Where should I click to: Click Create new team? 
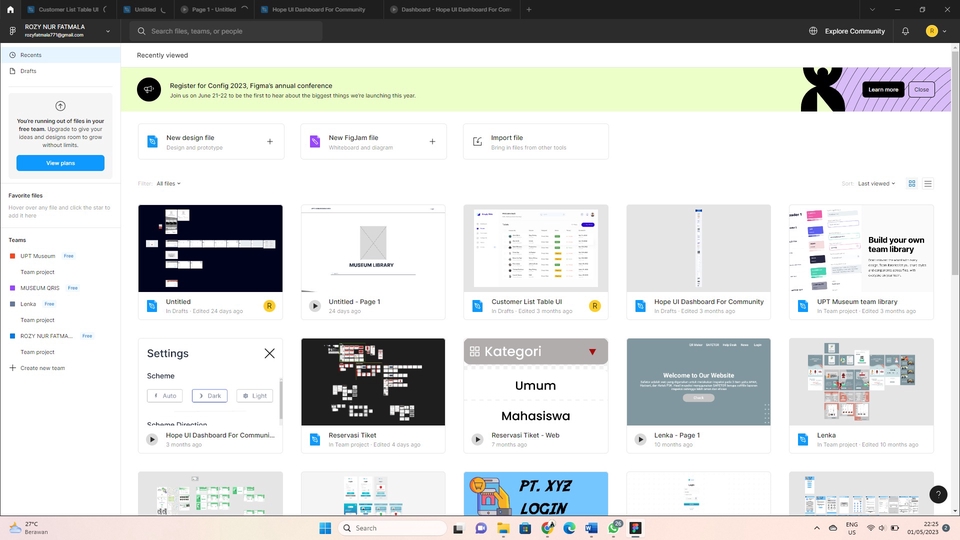coord(37,368)
